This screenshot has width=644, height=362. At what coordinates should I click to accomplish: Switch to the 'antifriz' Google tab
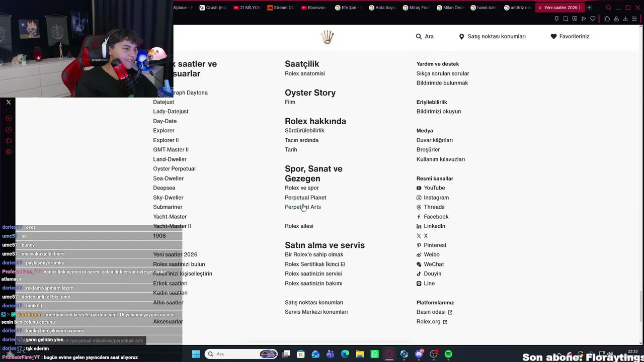[x=517, y=8]
